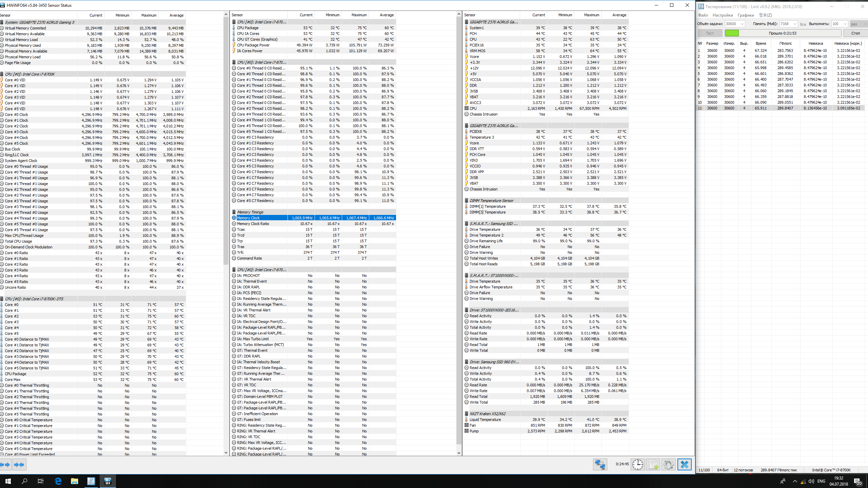Open the Настройки menu in LinX
868x488 pixels.
[x=723, y=15]
